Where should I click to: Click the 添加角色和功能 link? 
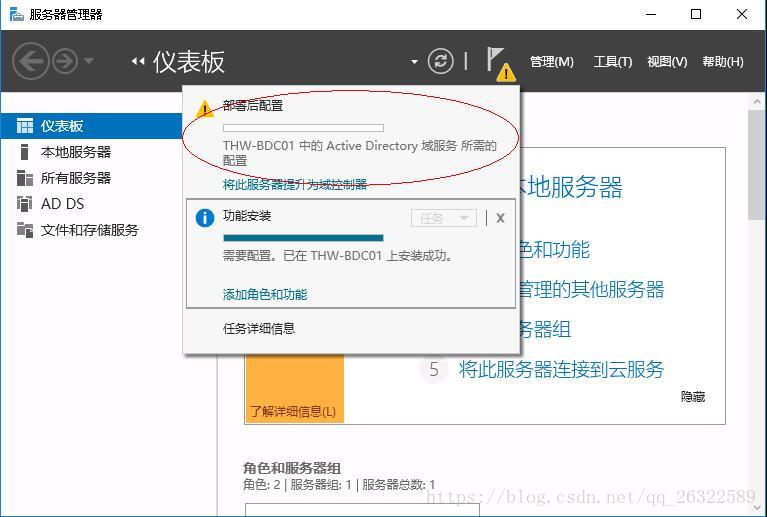coord(265,294)
